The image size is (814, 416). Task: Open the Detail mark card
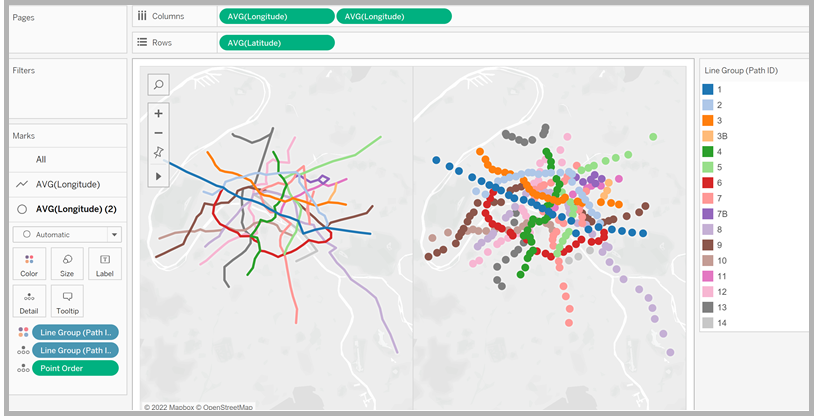point(29,301)
